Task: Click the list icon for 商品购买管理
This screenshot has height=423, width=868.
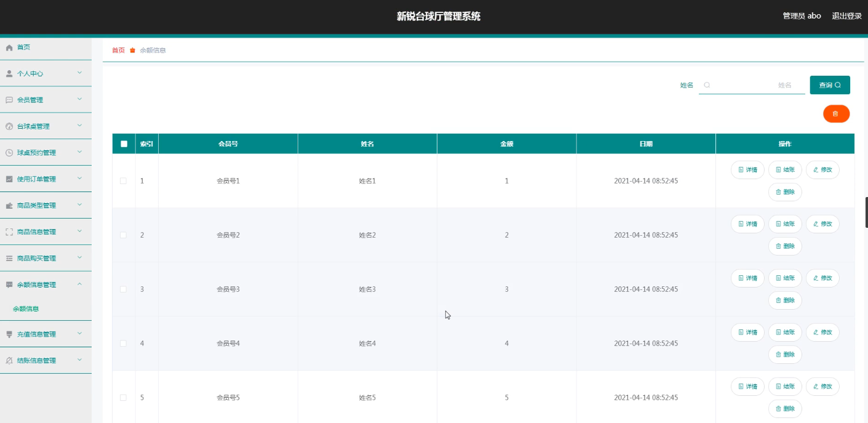Action: click(9, 259)
